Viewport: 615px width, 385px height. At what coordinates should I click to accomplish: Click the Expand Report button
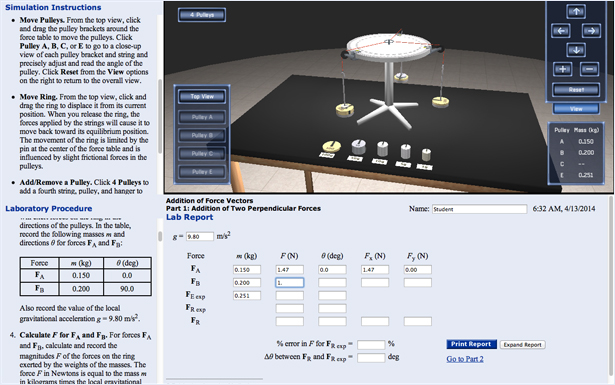tap(522, 345)
